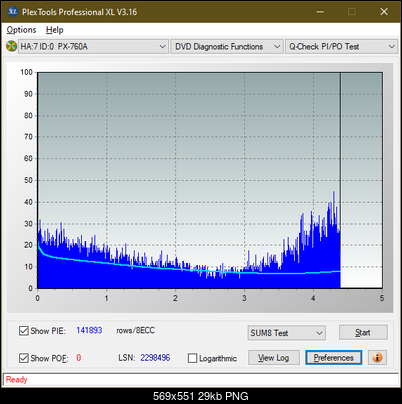Toggle the Show POF checkbox
Screen dimensions: 402x404
[x=23, y=358]
